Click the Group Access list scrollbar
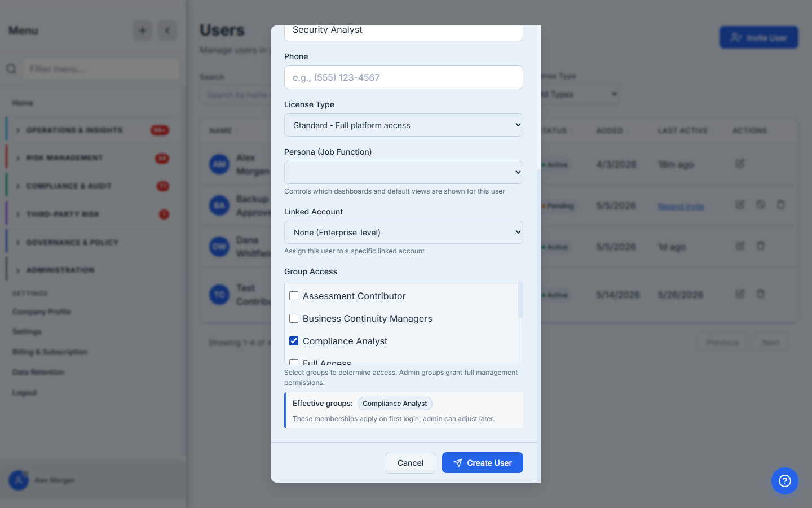Viewport: 812px width, 508px height. pyautogui.click(x=520, y=300)
